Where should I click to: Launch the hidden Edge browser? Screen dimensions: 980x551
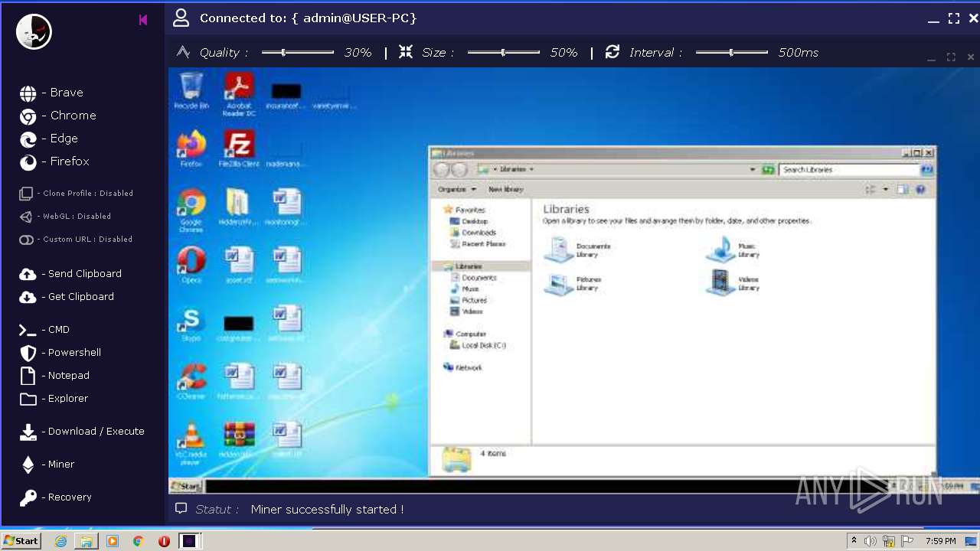pyautogui.click(x=49, y=139)
